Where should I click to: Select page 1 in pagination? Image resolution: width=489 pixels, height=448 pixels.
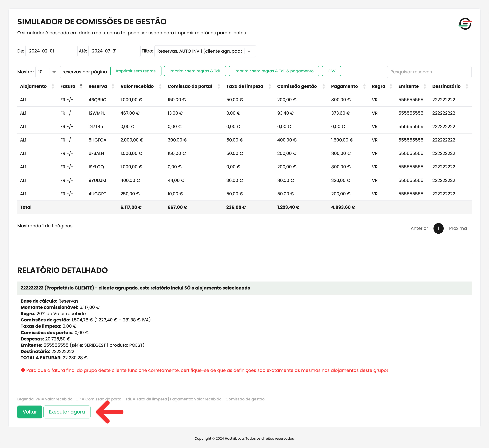tap(439, 228)
